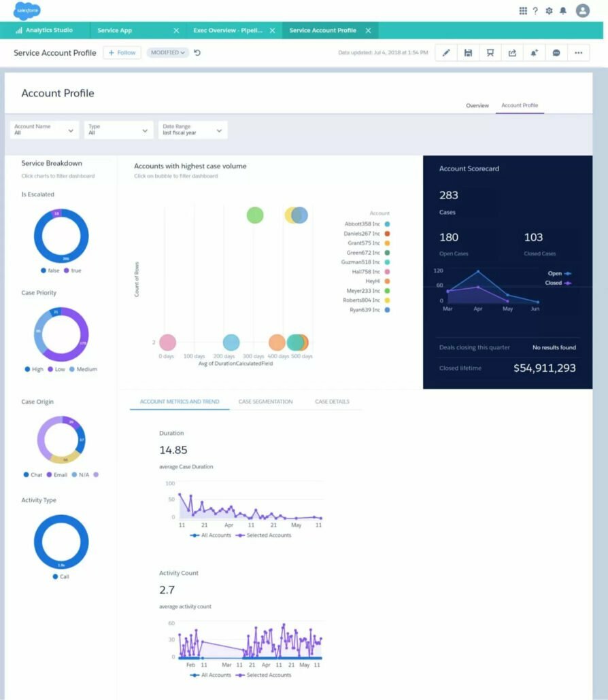
Task: Open the Account Name filter dropdown
Action: pos(44,130)
